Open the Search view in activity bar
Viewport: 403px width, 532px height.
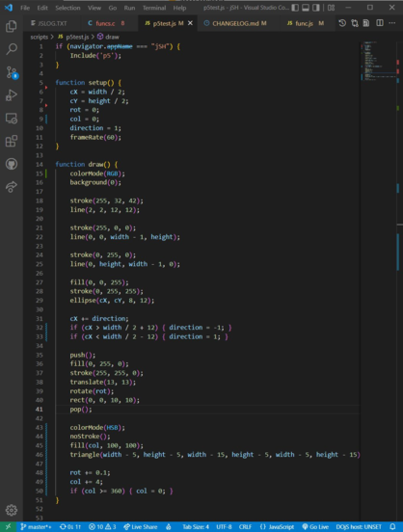click(x=12, y=49)
